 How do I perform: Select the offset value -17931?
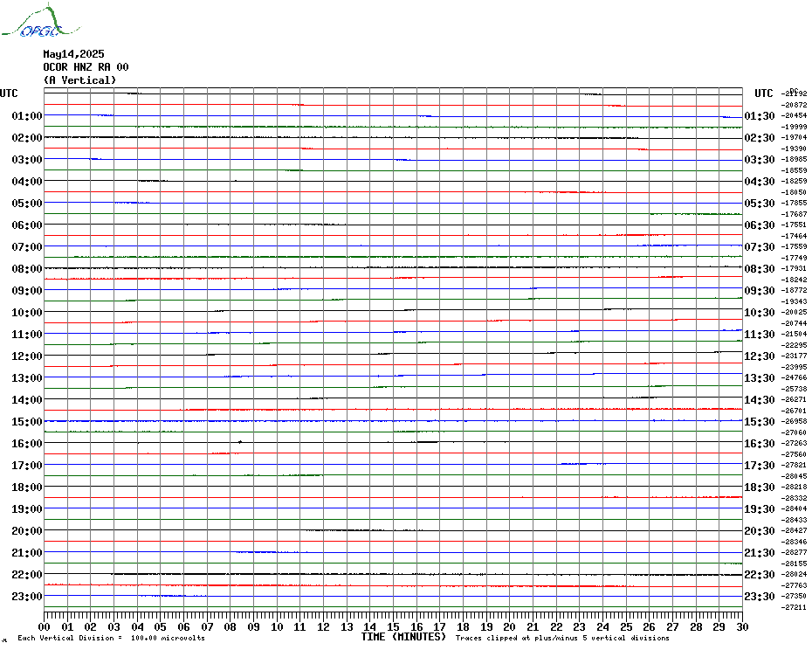[794, 268]
